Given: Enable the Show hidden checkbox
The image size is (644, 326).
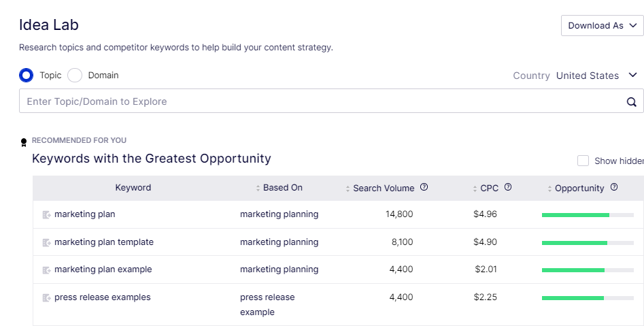Looking at the screenshot, I should [583, 161].
